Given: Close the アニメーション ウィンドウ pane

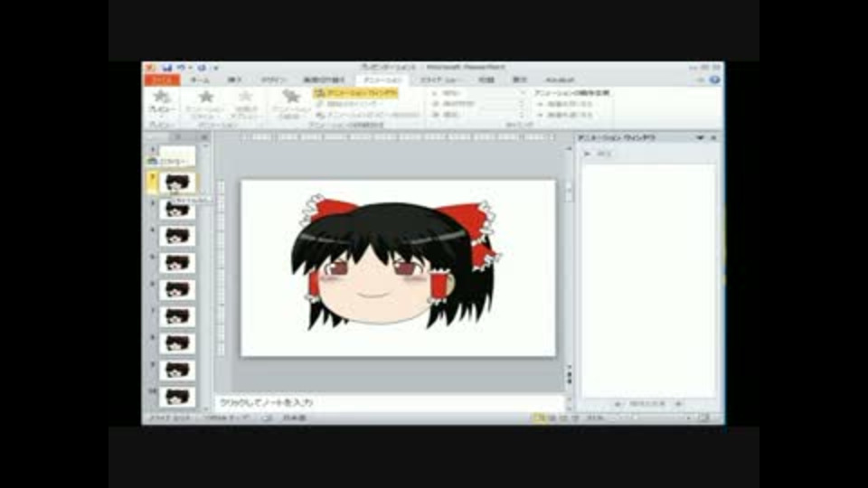Looking at the screenshot, I should point(713,137).
